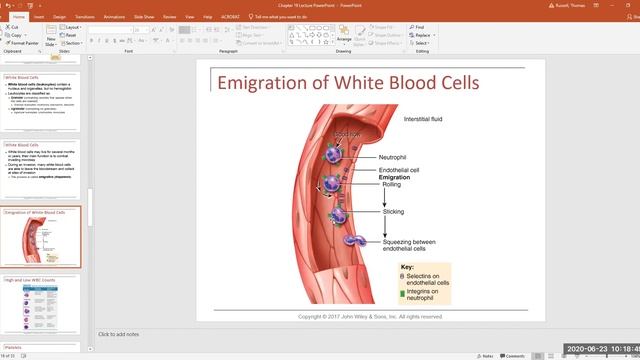Image resolution: width=640 pixels, height=360 pixels.
Task: Click the Find button in Editing group
Action: pyautogui.click(x=417, y=27)
